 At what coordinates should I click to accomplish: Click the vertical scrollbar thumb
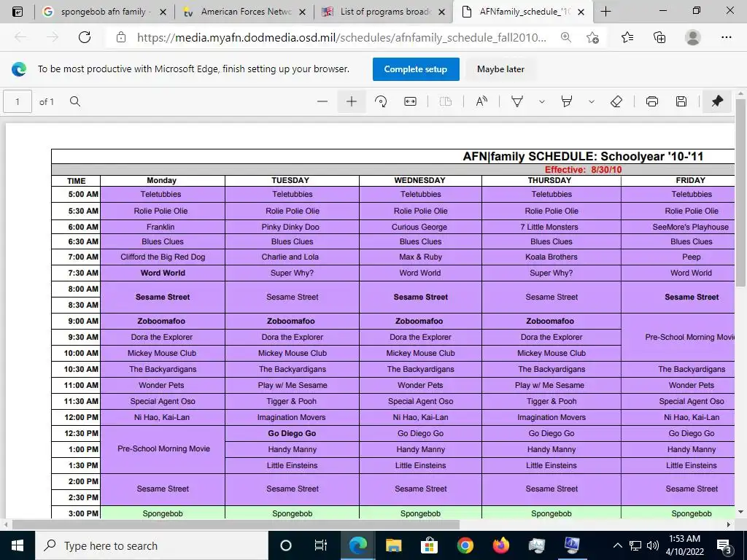[x=740, y=192]
